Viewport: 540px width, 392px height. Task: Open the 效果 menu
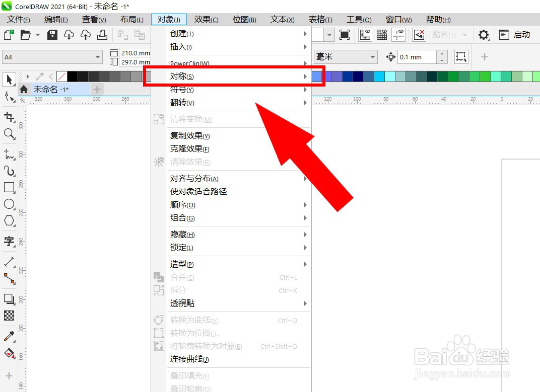[207, 20]
